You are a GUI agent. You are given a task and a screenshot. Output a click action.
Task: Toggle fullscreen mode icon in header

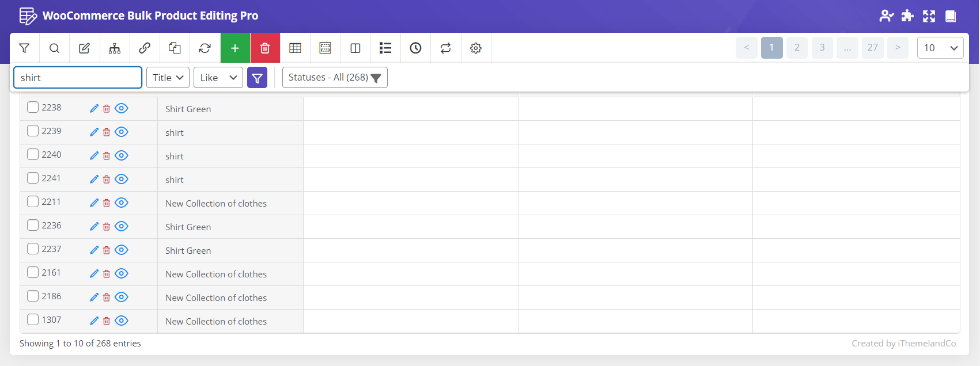pos(929,16)
